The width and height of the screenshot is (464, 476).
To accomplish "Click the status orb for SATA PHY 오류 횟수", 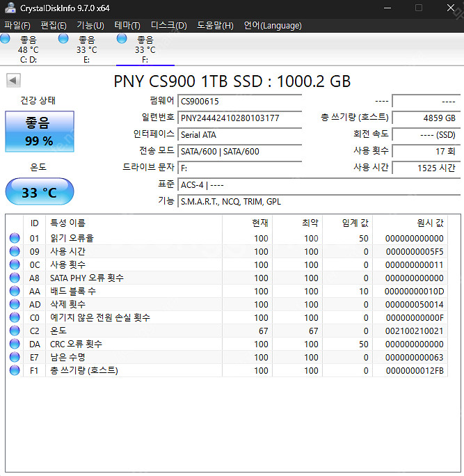I will 15,278.
